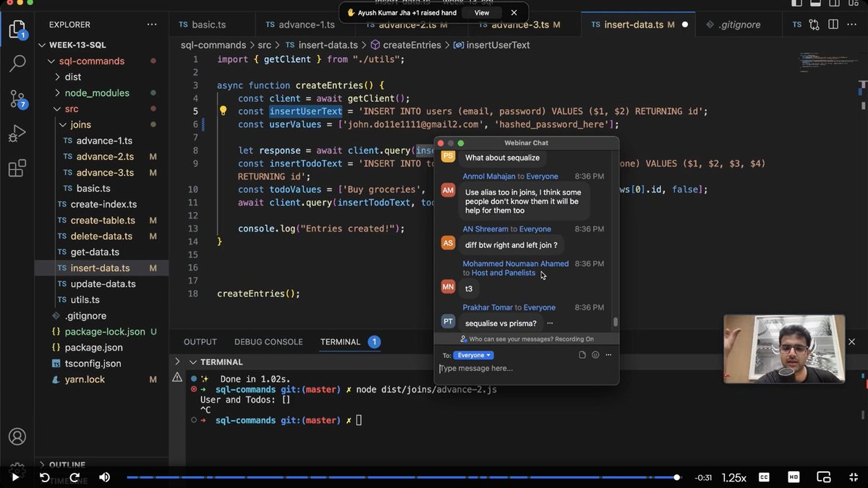Click Anmol Mahajan's name in chat

click(x=490, y=176)
